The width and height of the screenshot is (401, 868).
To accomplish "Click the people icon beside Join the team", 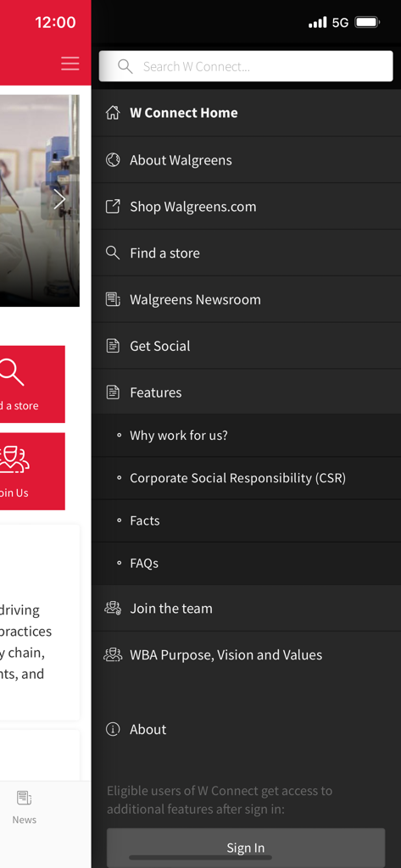I will point(113,608).
